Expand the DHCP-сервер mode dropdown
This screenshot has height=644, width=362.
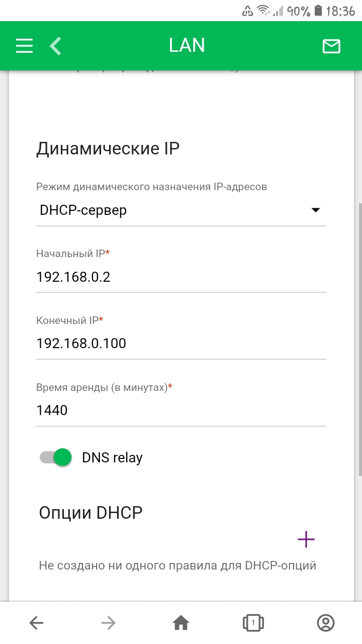[x=171, y=210]
